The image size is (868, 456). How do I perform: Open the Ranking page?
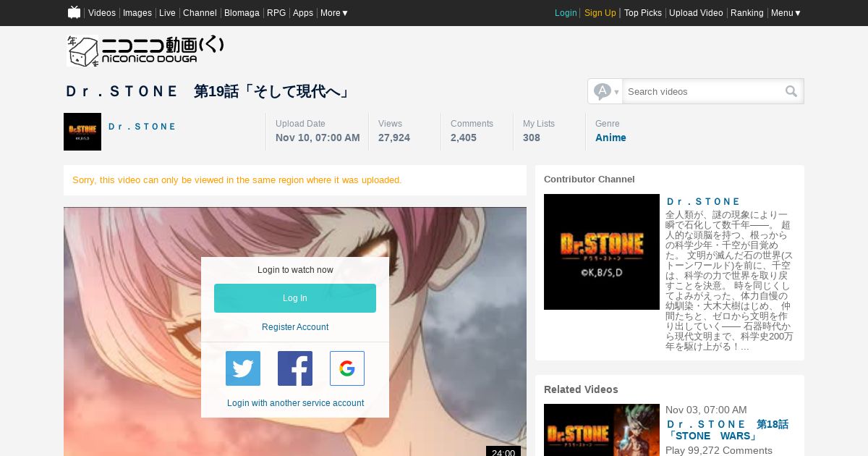(747, 13)
